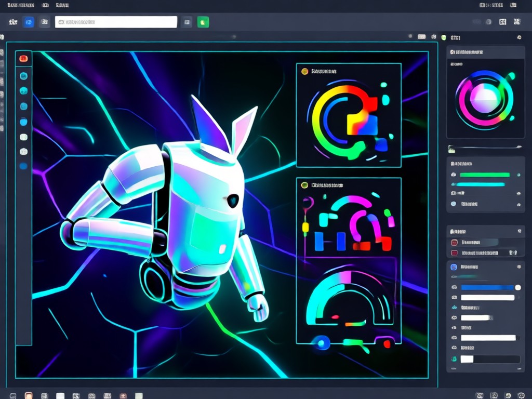Click the green button beside the search field
Screen dimensions: 532x399
coord(203,22)
